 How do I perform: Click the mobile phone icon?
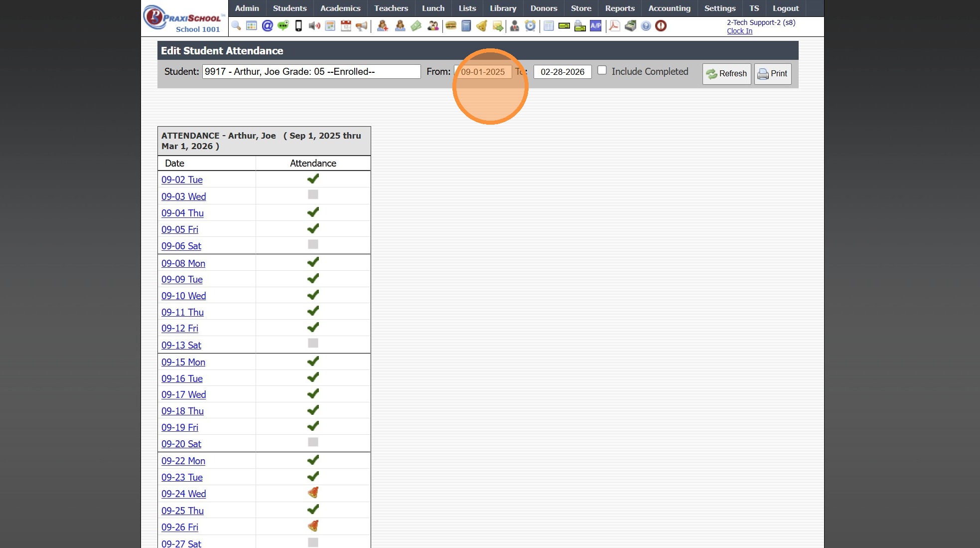(x=298, y=26)
